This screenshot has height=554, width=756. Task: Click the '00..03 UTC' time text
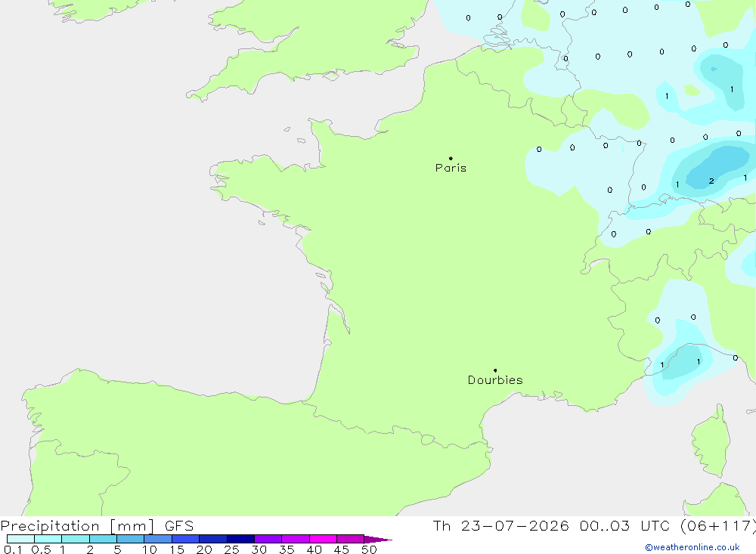pos(625,526)
